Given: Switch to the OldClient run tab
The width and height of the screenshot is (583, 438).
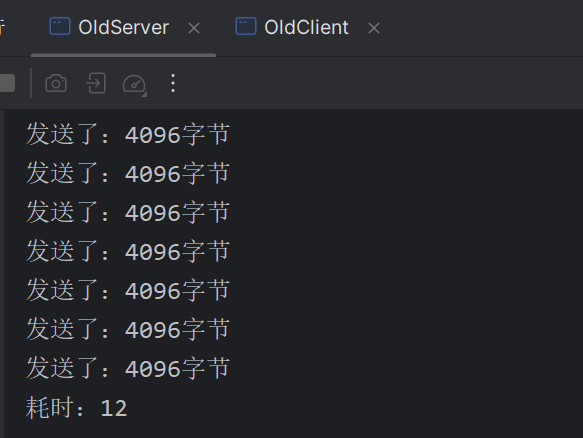Looking at the screenshot, I should 306,28.
